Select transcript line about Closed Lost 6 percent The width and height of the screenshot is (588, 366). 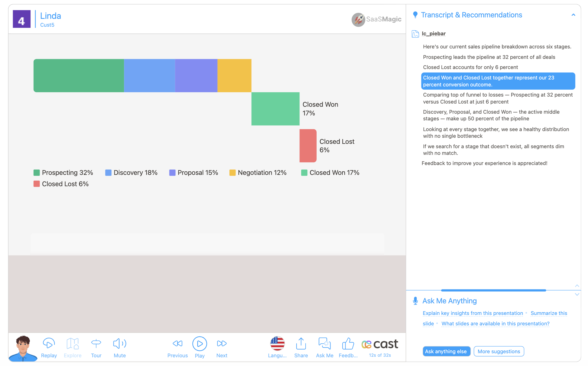click(470, 67)
